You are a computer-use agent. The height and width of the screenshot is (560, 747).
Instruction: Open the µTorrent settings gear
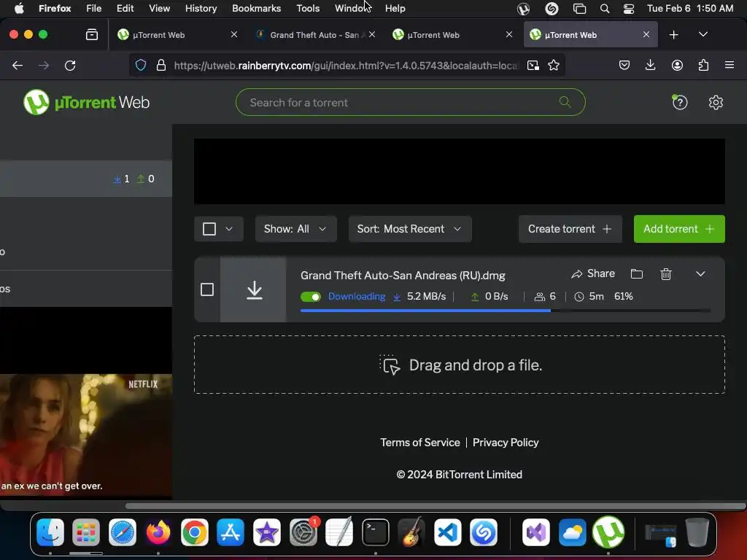pos(716,102)
